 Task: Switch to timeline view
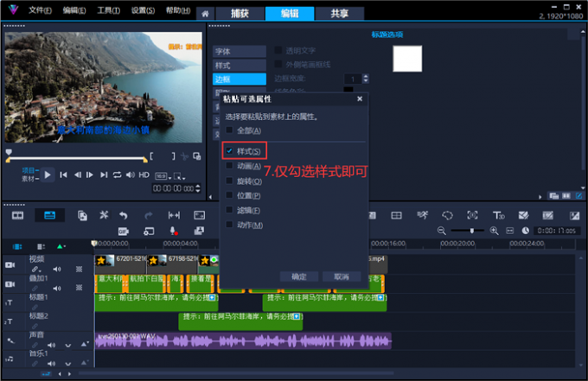49,215
